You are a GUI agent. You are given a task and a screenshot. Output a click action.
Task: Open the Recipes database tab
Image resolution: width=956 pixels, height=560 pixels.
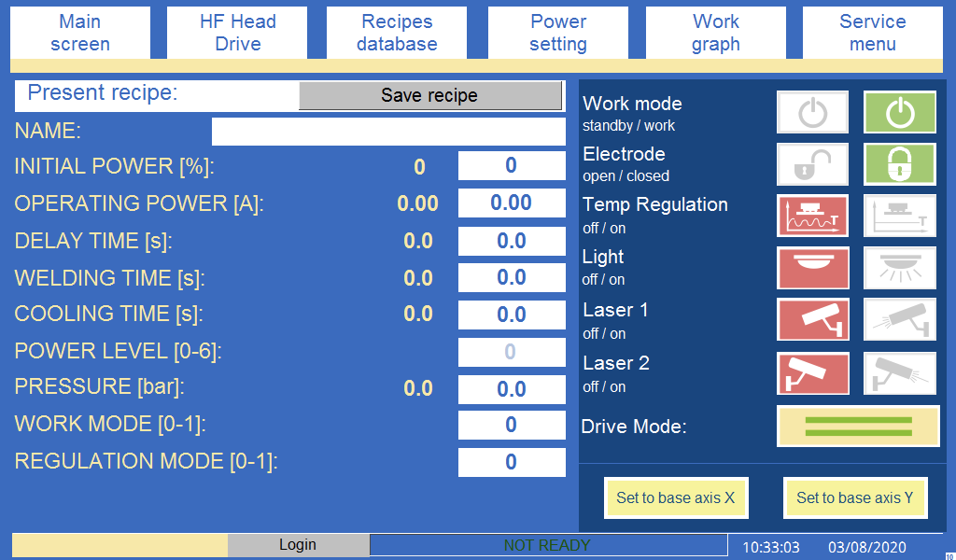coord(397,33)
